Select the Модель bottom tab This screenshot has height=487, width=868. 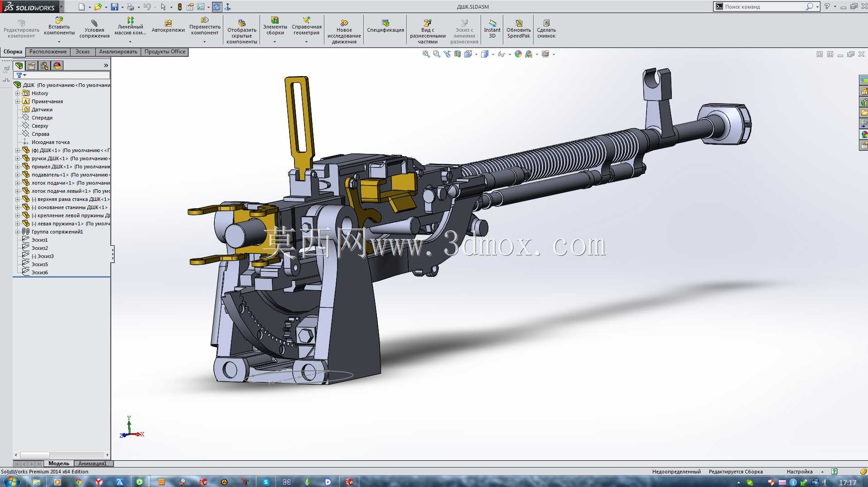59,463
